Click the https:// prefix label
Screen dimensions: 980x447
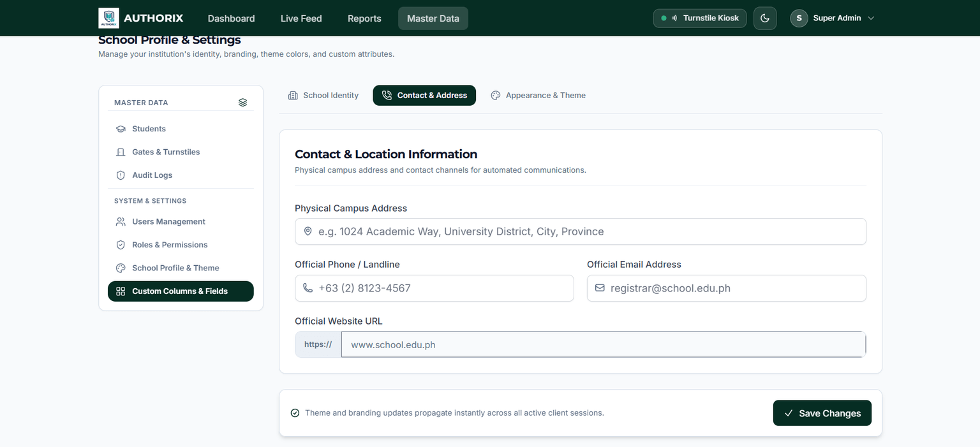click(318, 344)
